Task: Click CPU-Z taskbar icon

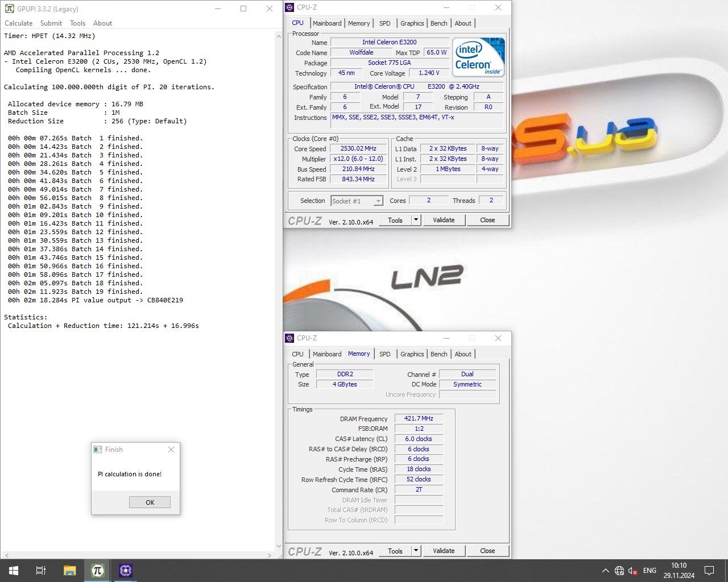Action: point(126,571)
